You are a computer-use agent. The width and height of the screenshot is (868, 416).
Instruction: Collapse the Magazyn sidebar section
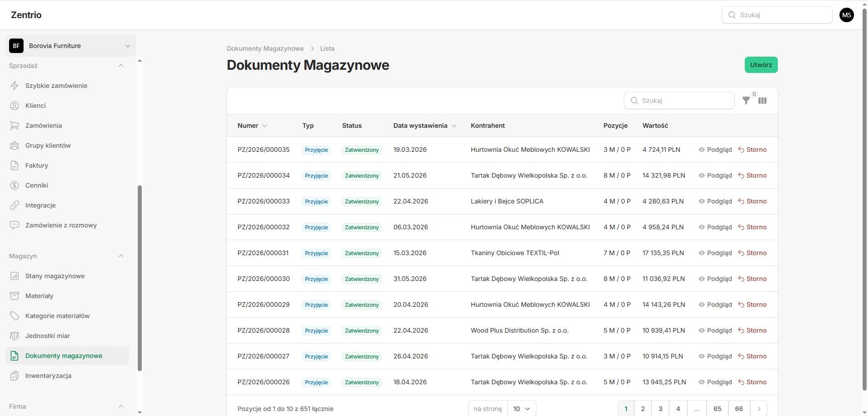[x=121, y=256]
